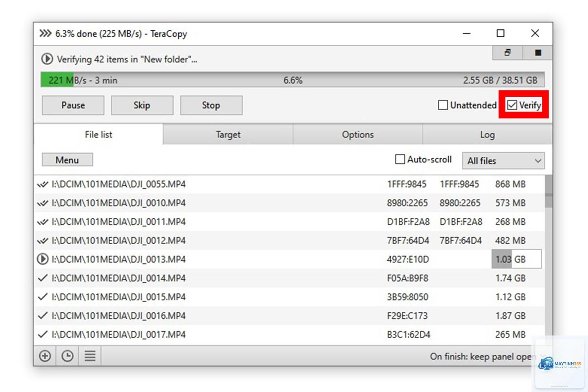Click the 573 MB size value
Screen dimensions: 588x392
point(510,203)
